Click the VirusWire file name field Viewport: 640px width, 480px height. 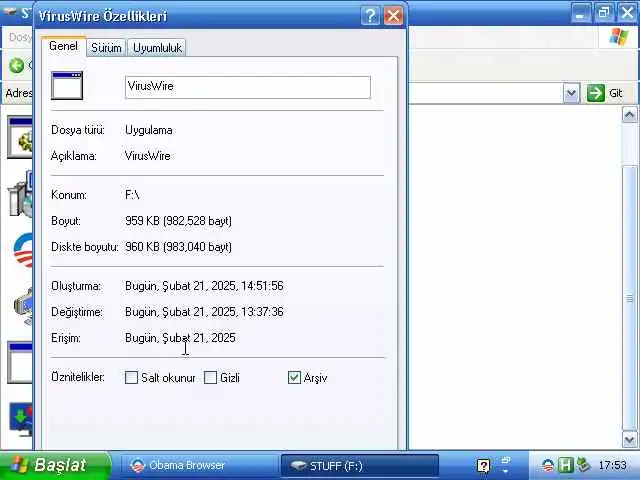248,87
